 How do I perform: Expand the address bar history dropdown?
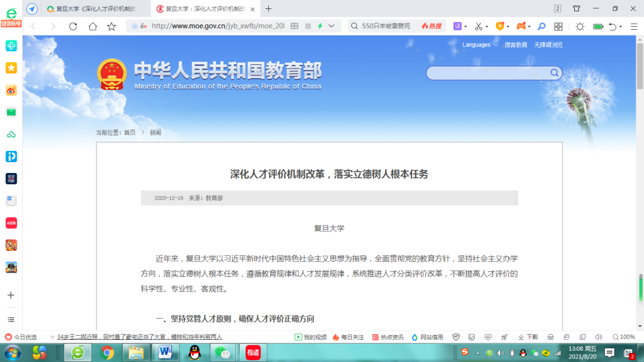[x=332, y=26]
